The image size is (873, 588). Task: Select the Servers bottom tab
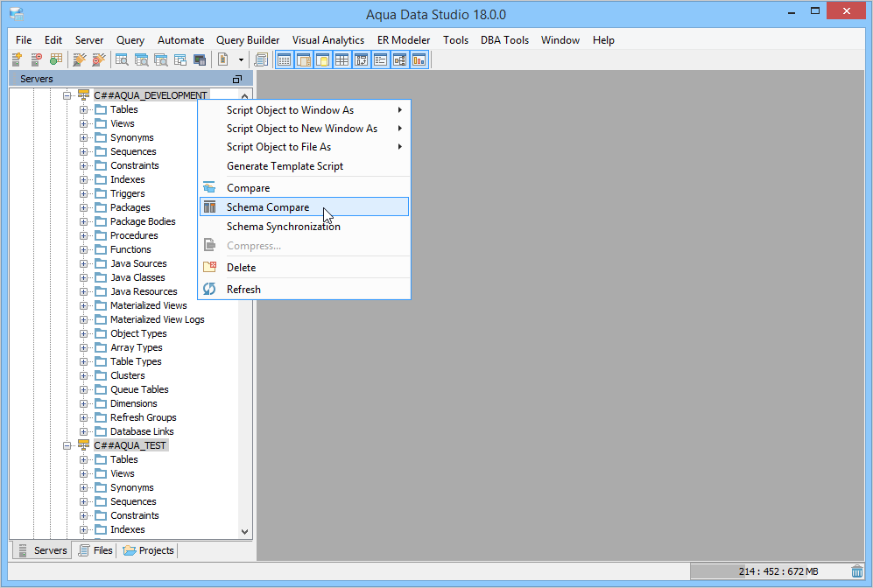42,550
